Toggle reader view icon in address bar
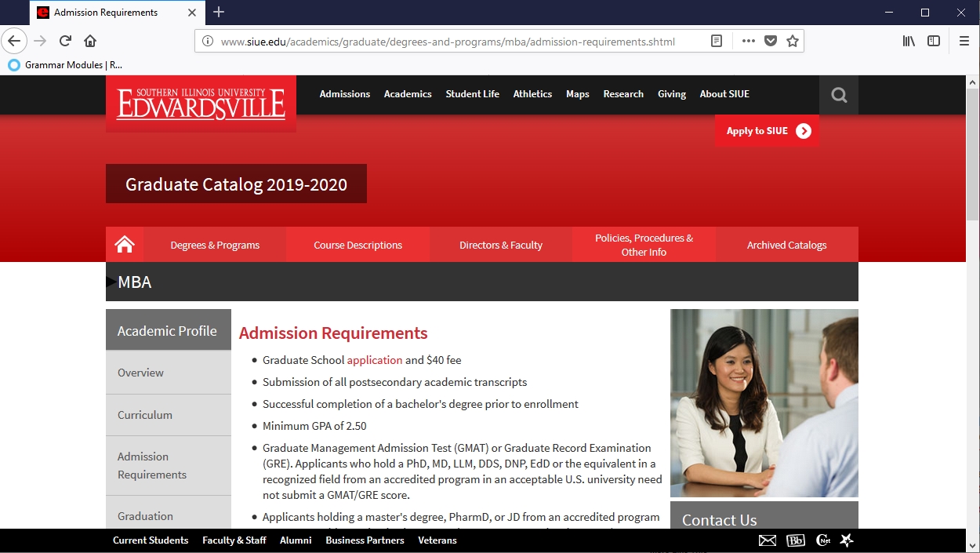 coord(717,41)
